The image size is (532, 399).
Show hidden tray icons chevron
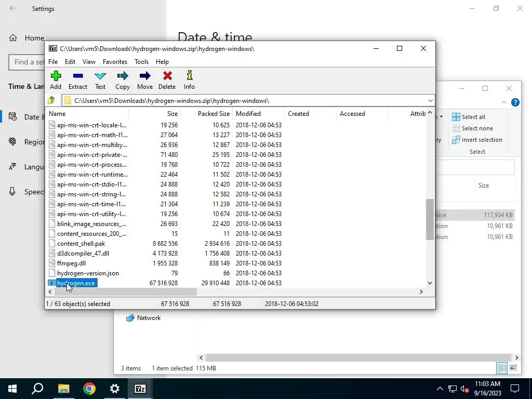click(440, 389)
